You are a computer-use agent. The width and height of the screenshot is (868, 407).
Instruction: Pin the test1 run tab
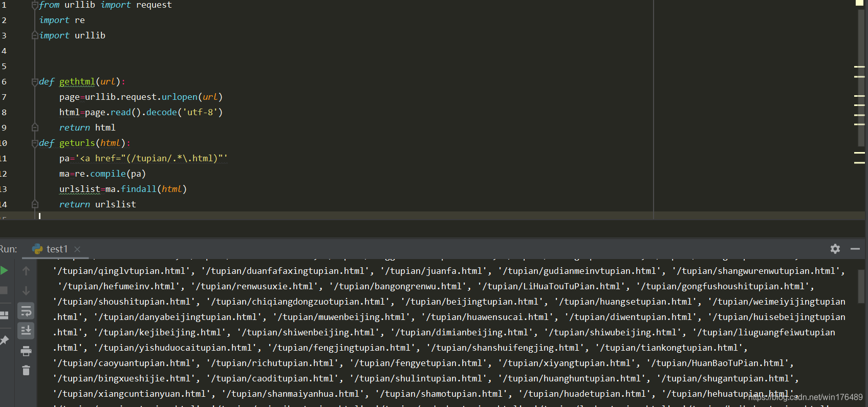tap(4, 340)
